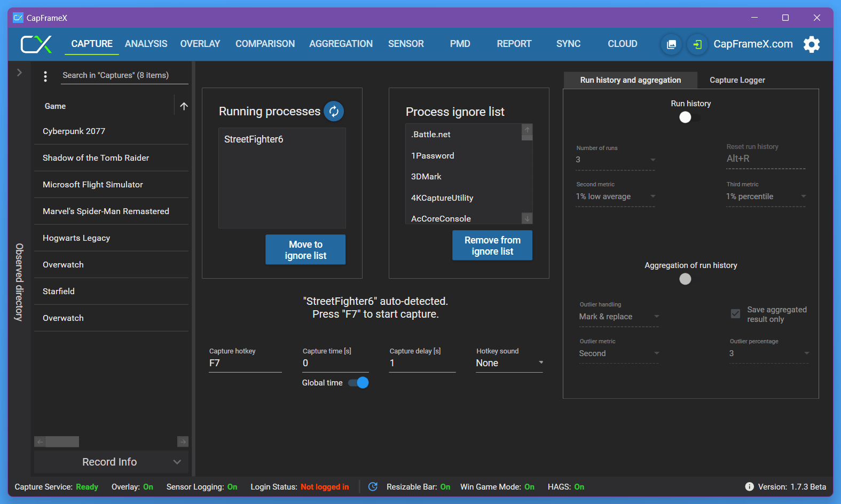Select 3DMark in ignore list
The image size is (841, 504).
[463, 177]
